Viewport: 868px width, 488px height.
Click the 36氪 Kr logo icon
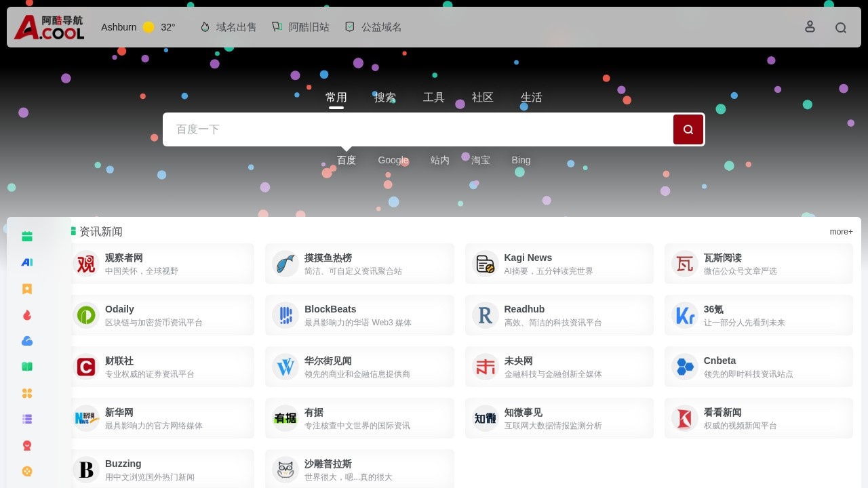(684, 314)
